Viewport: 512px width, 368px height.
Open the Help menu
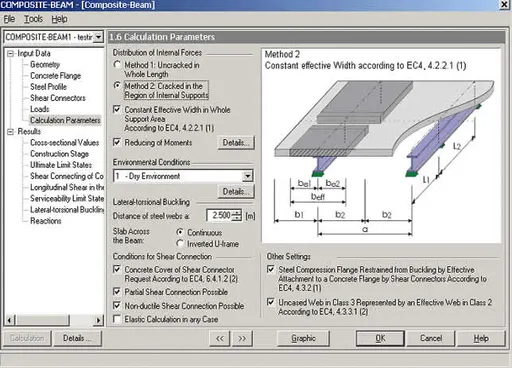point(59,19)
